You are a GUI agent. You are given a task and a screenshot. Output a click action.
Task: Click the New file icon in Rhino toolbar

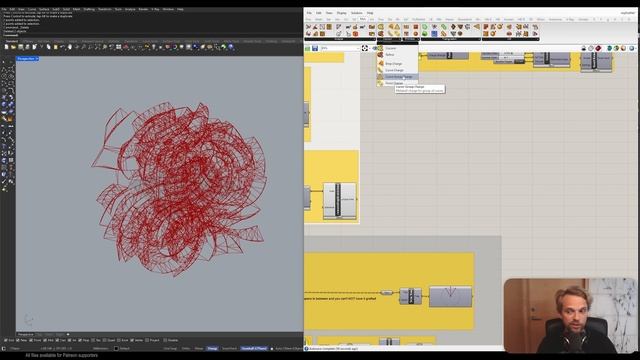tap(6, 47)
